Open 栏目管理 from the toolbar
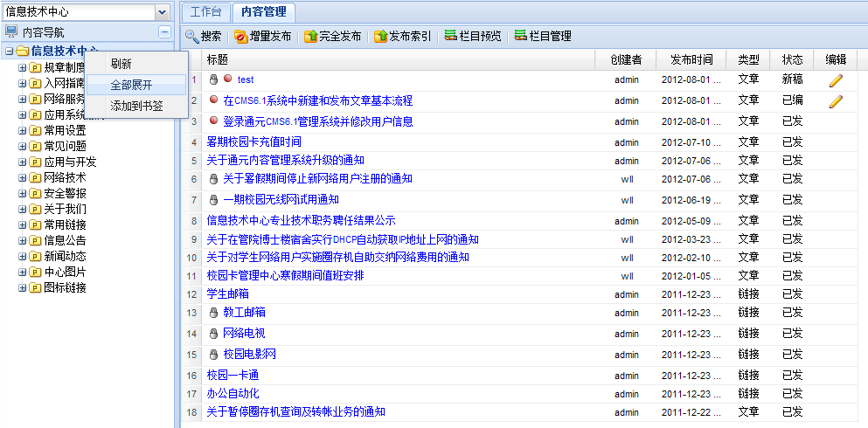Screen dimensions: 868x428 tap(521, 37)
